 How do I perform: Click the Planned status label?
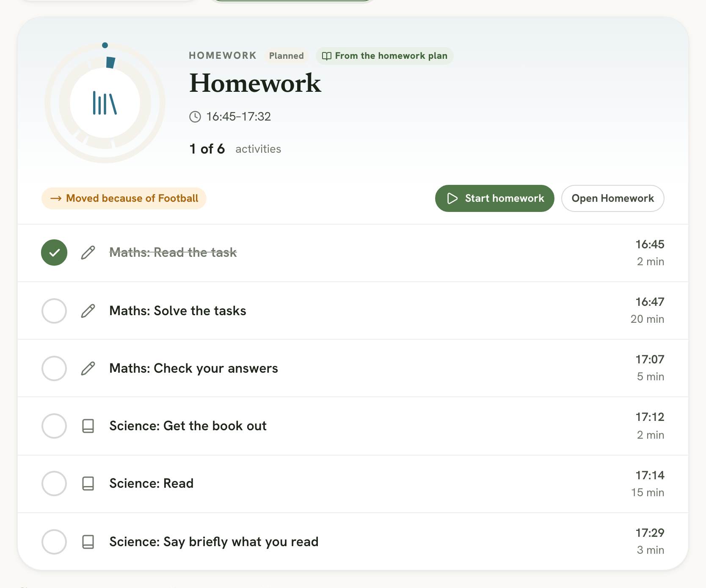pos(287,56)
